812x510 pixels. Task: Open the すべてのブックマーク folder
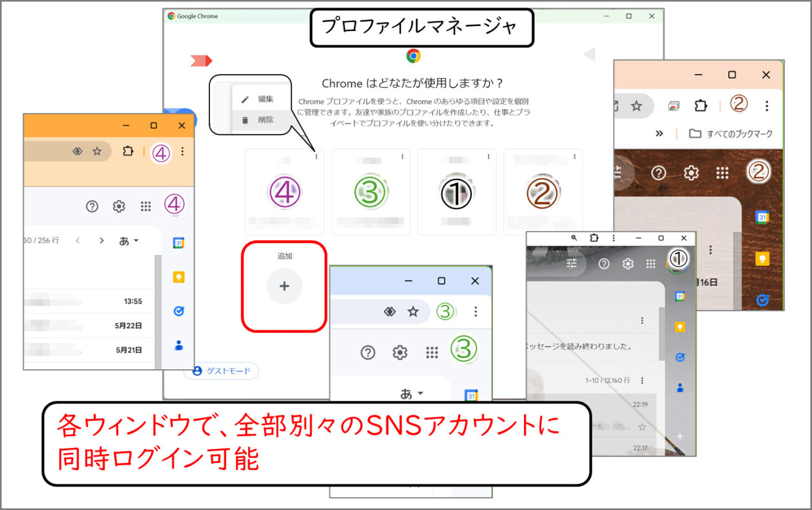(731, 134)
